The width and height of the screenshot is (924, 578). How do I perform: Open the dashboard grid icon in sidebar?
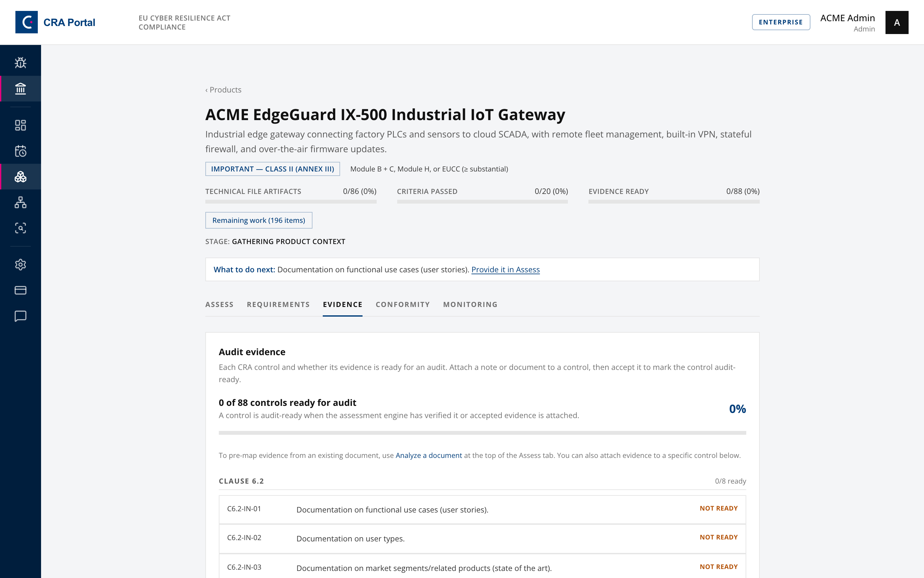click(21, 125)
